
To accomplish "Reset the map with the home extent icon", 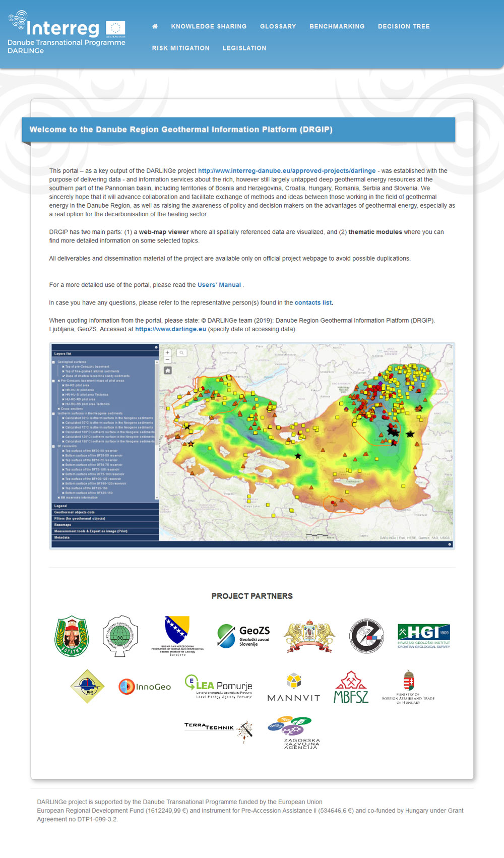I will (x=168, y=371).
